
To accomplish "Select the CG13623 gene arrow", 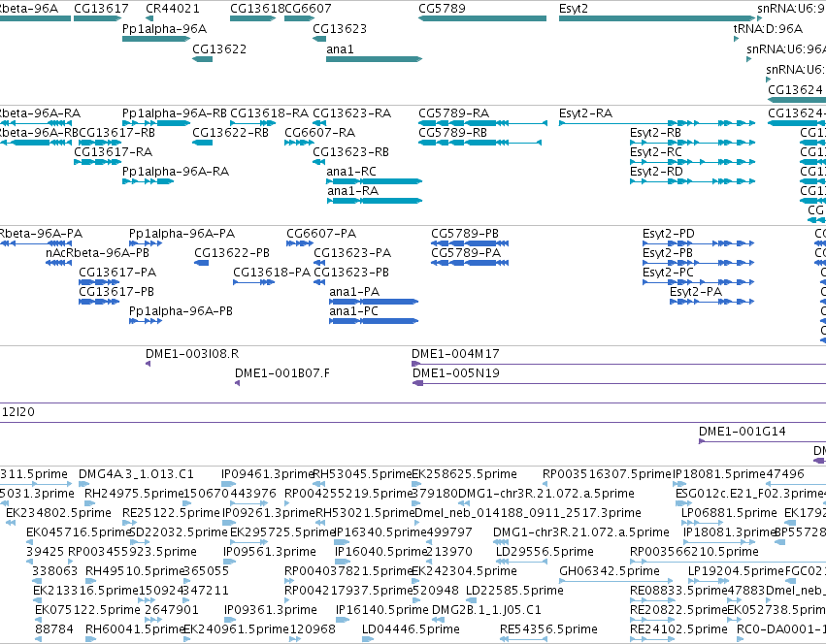I will click(319, 39).
